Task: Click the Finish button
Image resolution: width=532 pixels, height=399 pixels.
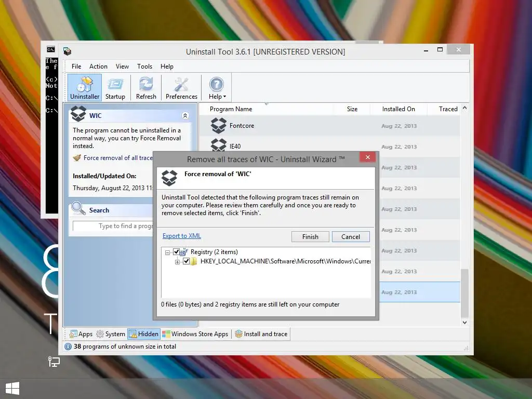Action: pos(310,236)
